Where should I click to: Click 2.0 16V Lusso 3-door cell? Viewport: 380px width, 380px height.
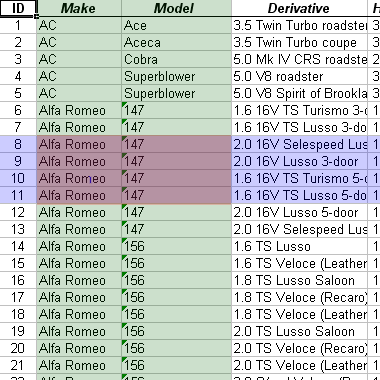(x=299, y=161)
